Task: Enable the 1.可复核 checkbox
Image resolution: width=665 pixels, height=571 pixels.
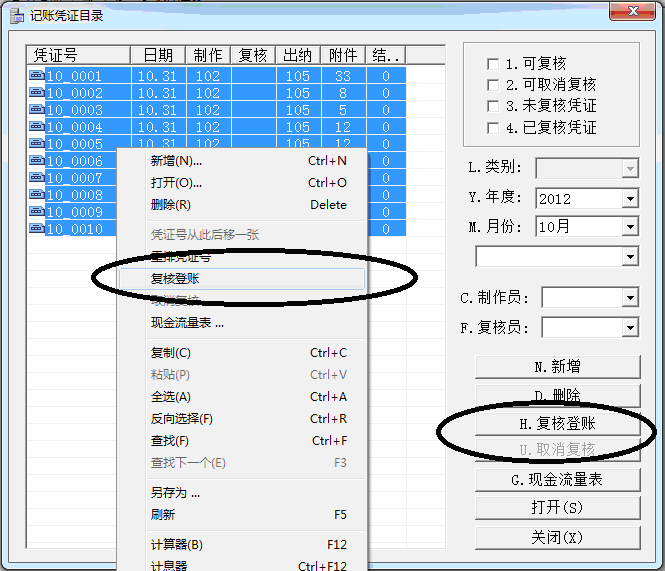Action: (492, 64)
